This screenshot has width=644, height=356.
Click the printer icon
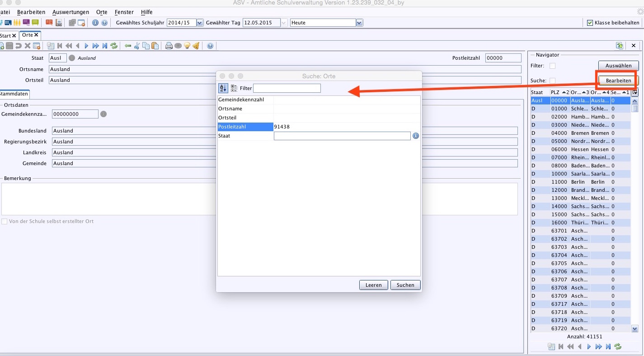[x=169, y=46]
